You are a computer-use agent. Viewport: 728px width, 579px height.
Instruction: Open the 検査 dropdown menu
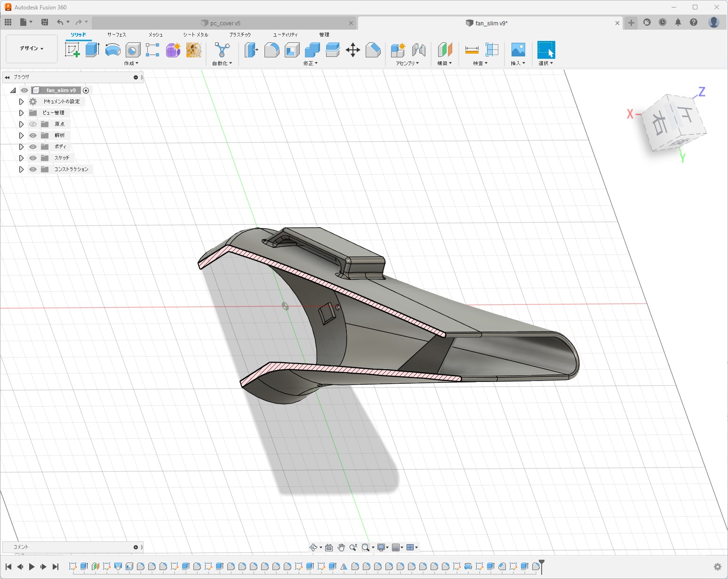click(x=480, y=63)
